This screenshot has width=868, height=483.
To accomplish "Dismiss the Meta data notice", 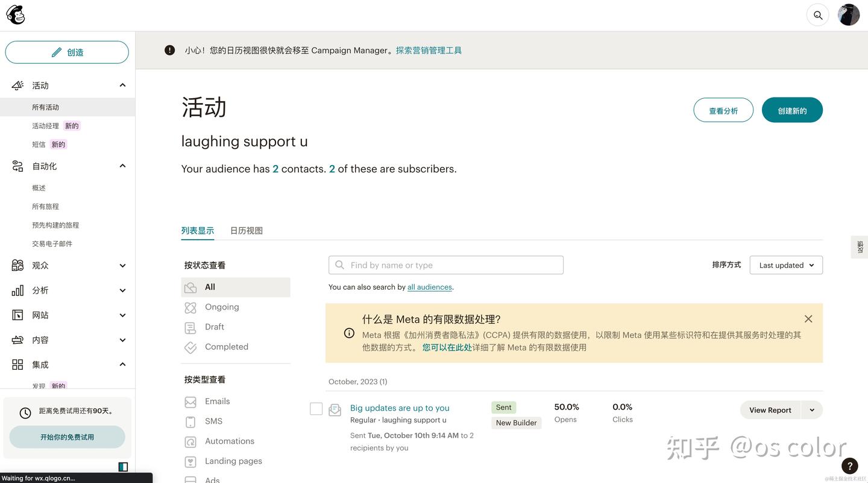I will click(x=808, y=319).
